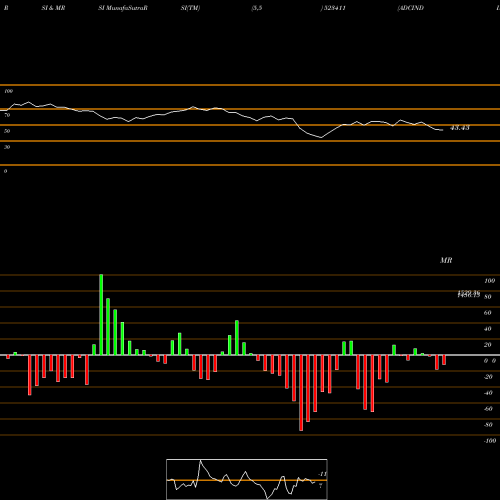This screenshot has width=500, height=500.
Task: Click the )523411 stock code text
Action: pos(333,8)
